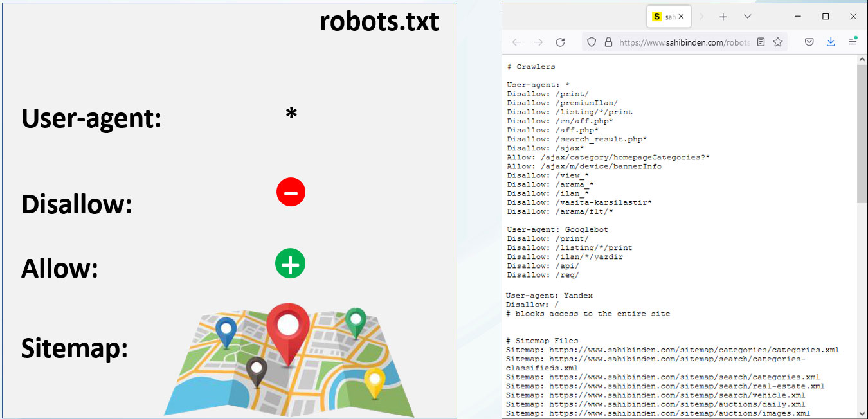Select the asterisk next to User-agent on slide
Viewport: 868px width, 419px height.
291,114
